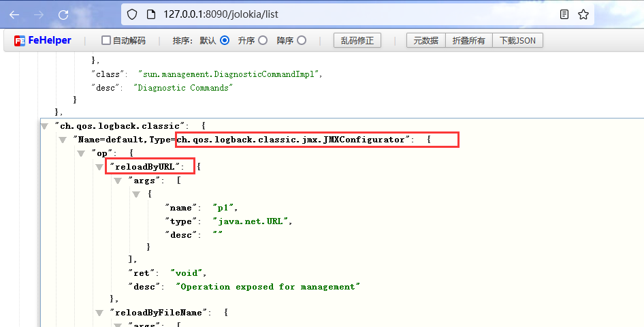This screenshot has height=327, width=644.
Task: Collapse the "reloadByURL" node
Action: tap(99, 167)
